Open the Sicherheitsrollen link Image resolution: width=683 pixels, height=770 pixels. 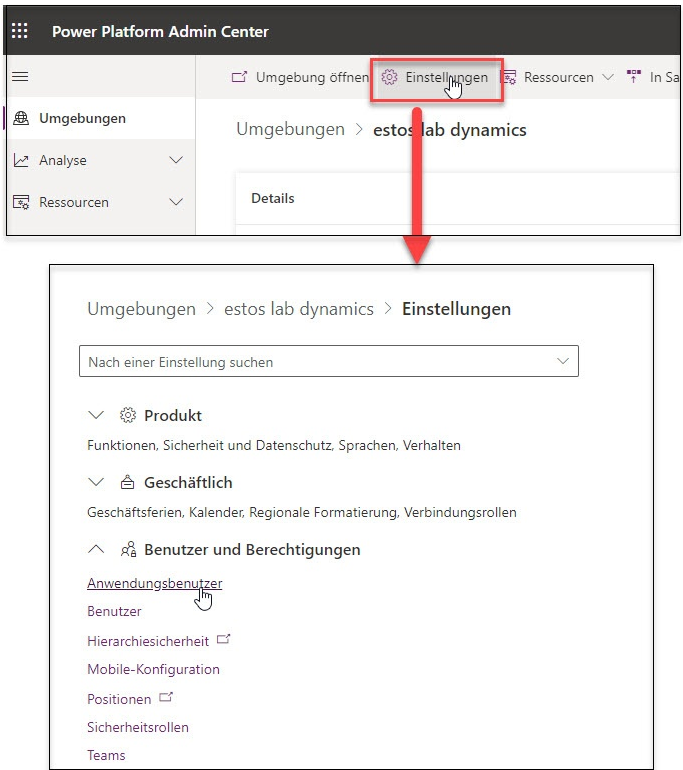tap(137, 727)
